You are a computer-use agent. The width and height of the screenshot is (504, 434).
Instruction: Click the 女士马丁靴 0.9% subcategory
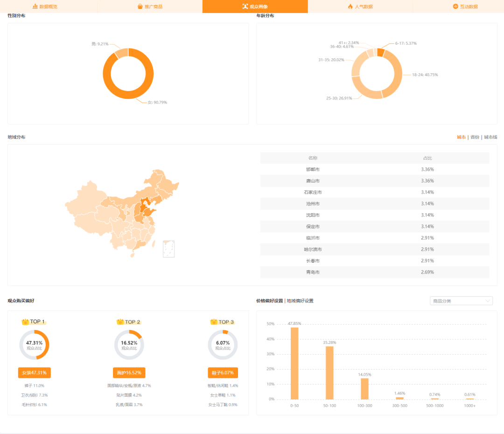point(223,405)
